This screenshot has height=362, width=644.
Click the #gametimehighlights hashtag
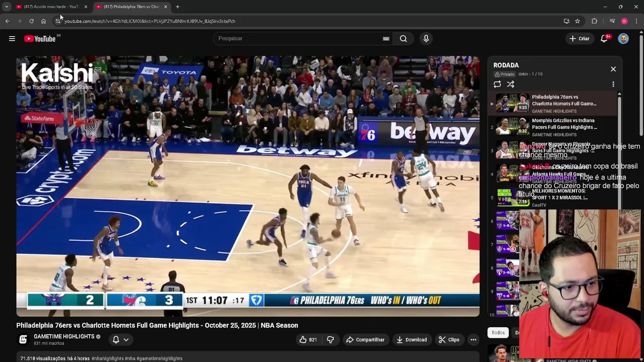point(159,358)
